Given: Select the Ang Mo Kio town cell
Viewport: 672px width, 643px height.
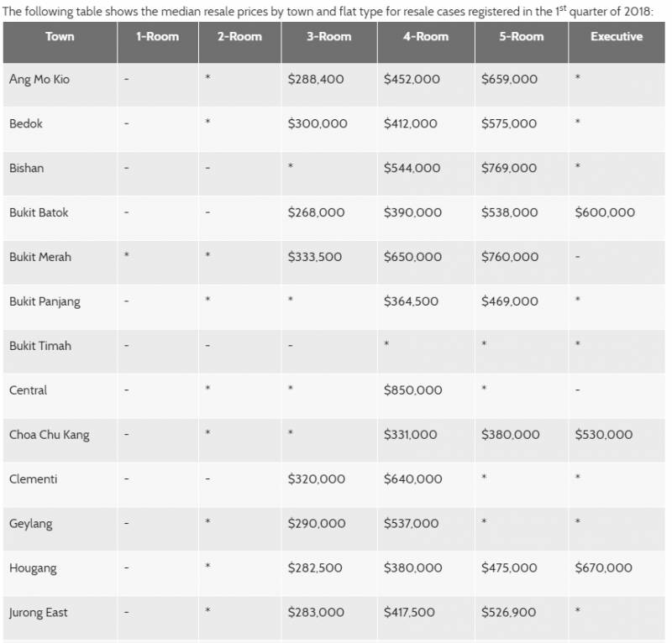Looking at the screenshot, I should coord(39,79).
